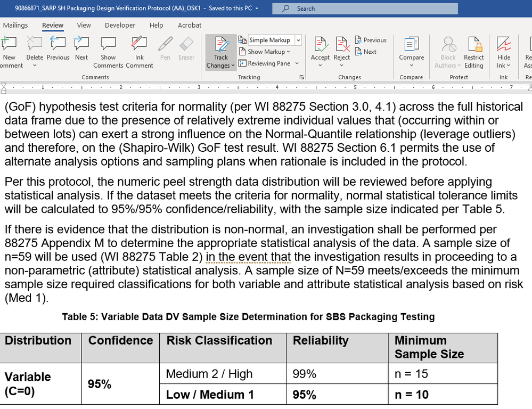This screenshot has width=532, height=409.
Task: Open the Accept dropdown arrow
Action: tap(320, 66)
